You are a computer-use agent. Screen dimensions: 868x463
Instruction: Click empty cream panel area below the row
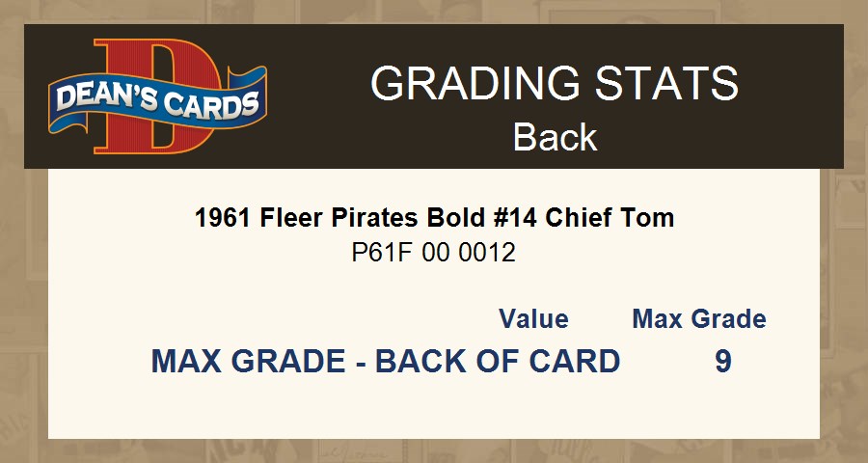tap(434, 410)
